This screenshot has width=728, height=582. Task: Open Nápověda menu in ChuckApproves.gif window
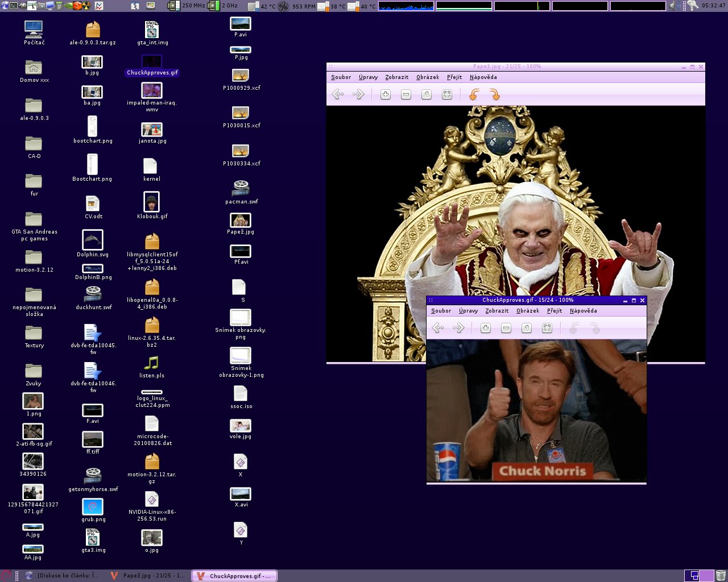pos(584,311)
